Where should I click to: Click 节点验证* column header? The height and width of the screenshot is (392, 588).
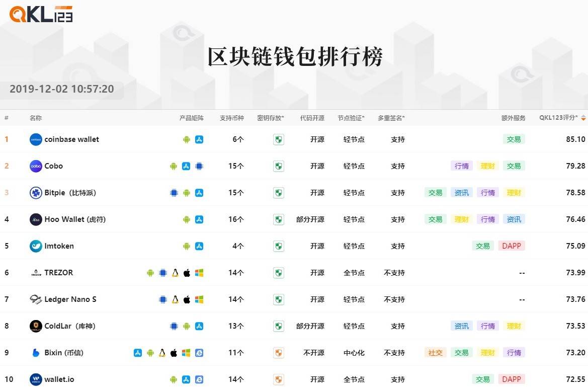pos(351,118)
